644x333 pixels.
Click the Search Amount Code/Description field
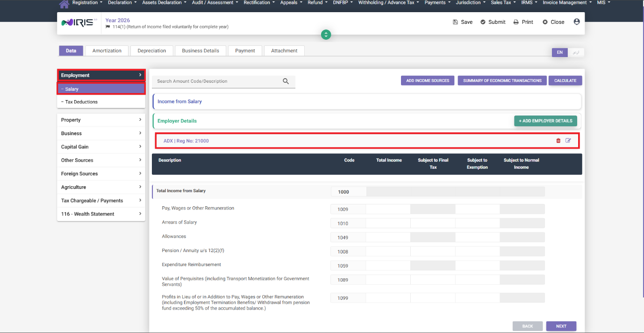218,81
